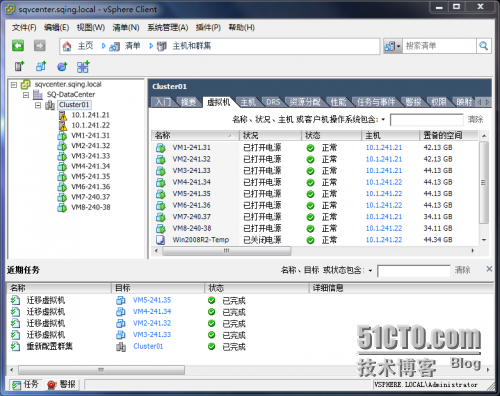Click the VM5-241.35 target link in tasks
This screenshot has height=396, width=500.
pyautogui.click(x=152, y=300)
